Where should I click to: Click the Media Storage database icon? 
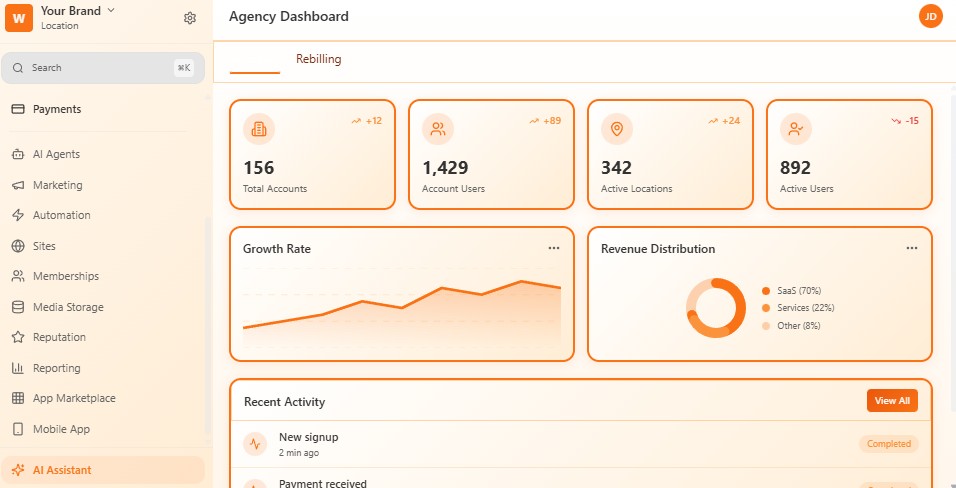tap(18, 307)
